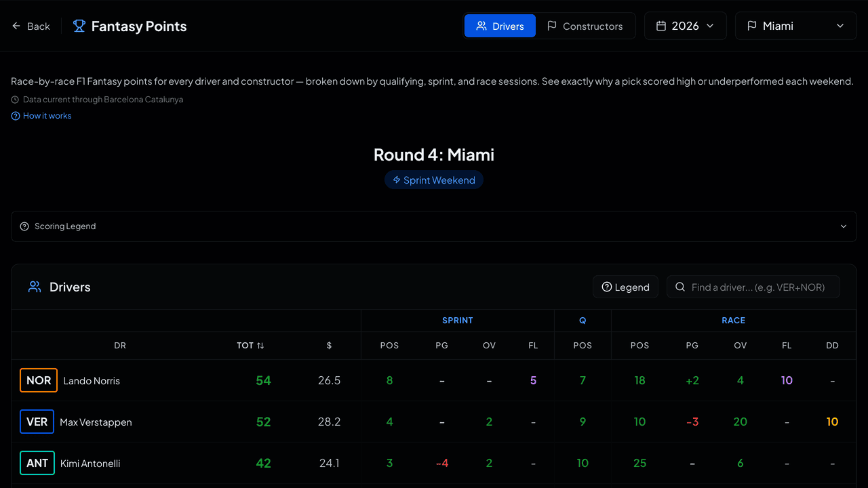The image size is (868, 488).
Task: Click the TOT sort arrows icon
Action: (x=260, y=346)
